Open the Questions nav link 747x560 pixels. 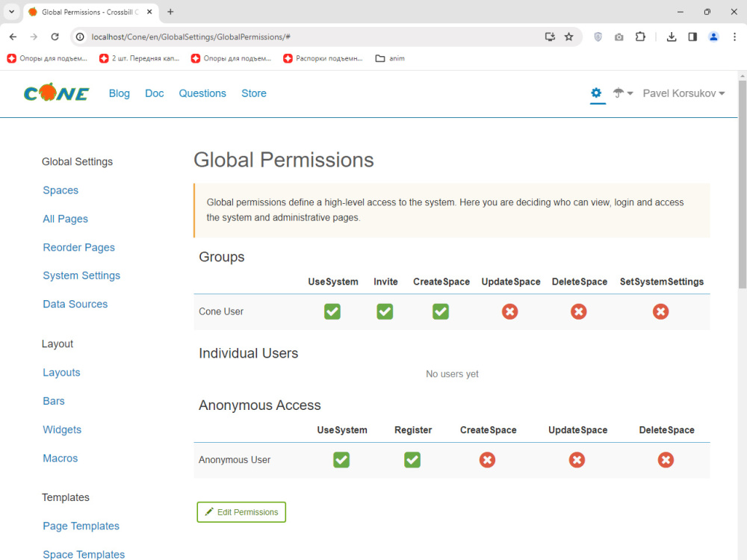click(x=202, y=93)
